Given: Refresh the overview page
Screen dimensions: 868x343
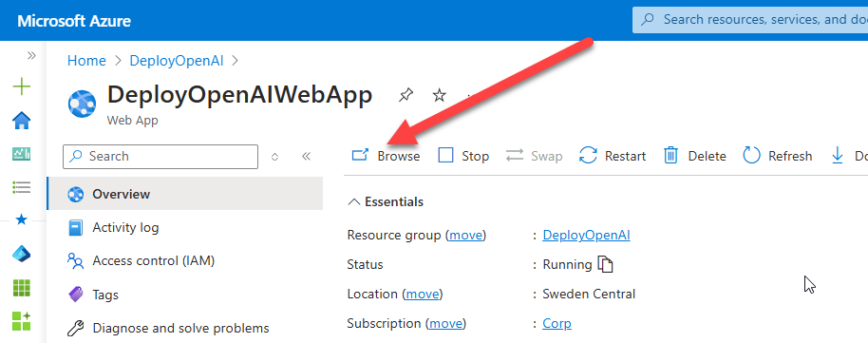Looking at the screenshot, I should [x=777, y=156].
